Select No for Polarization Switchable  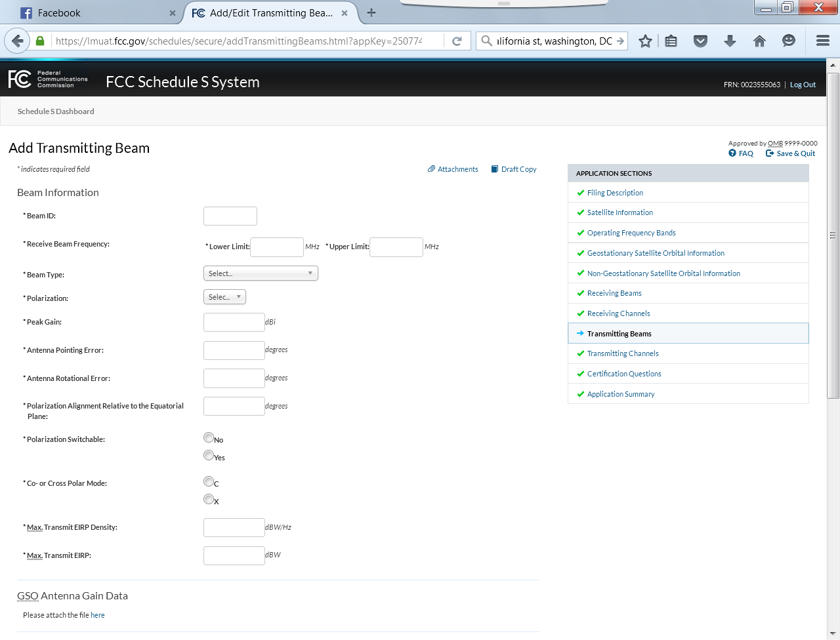[209, 437]
